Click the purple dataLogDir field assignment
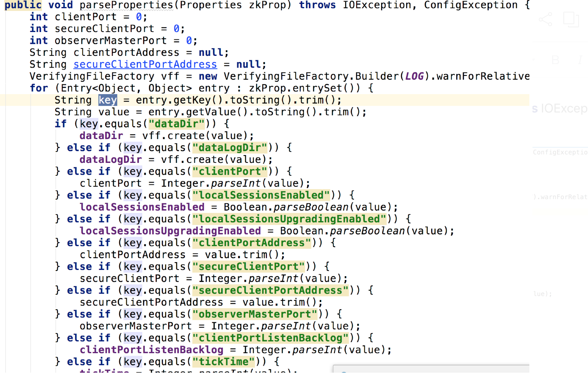Image resolution: width=588 pixels, height=375 pixels. [111, 160]
